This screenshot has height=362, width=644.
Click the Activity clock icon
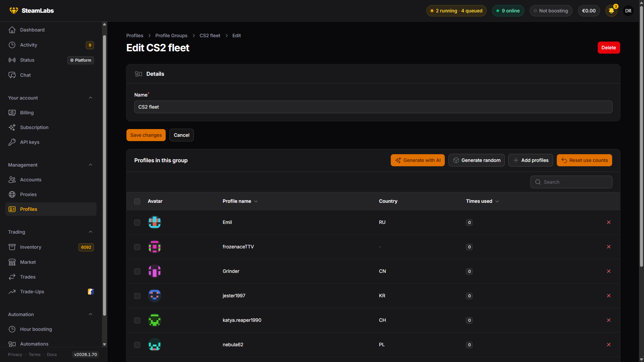[12, 45]
